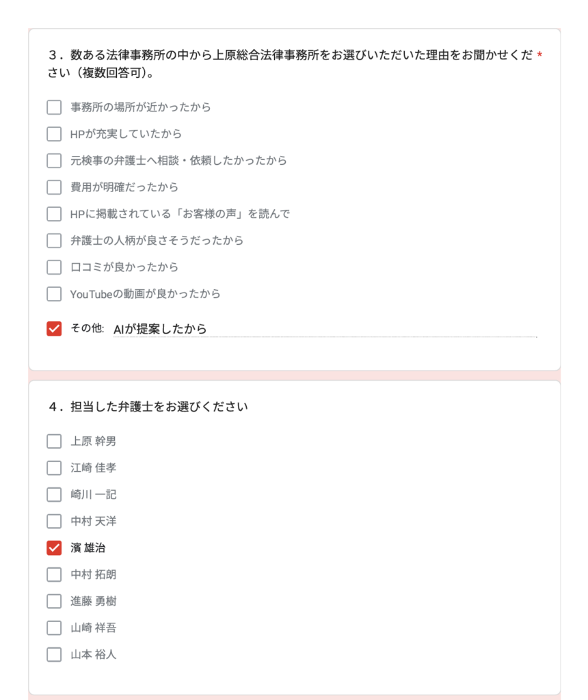Select '中村 天洋' as the lawyer

point(54,522)
